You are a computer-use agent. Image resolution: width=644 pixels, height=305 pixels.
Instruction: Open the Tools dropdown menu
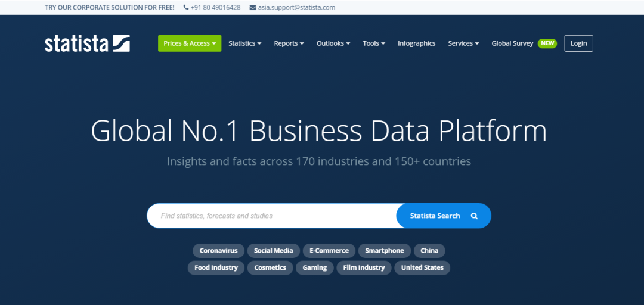(374, 43)
